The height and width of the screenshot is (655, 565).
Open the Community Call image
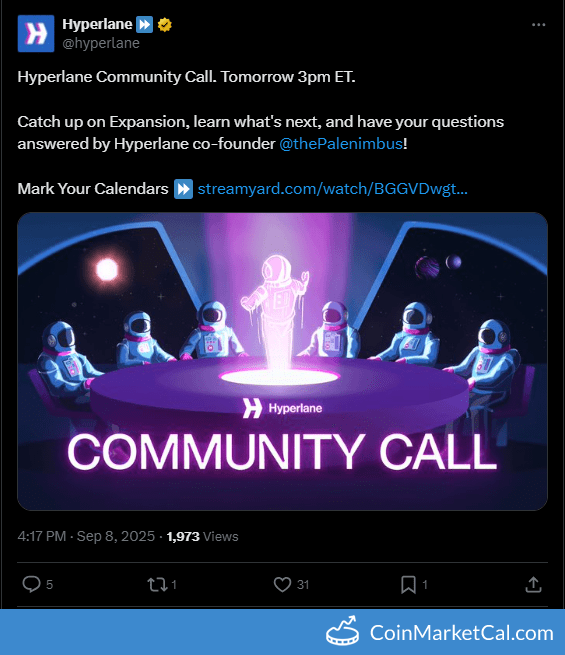pos(282,361)
